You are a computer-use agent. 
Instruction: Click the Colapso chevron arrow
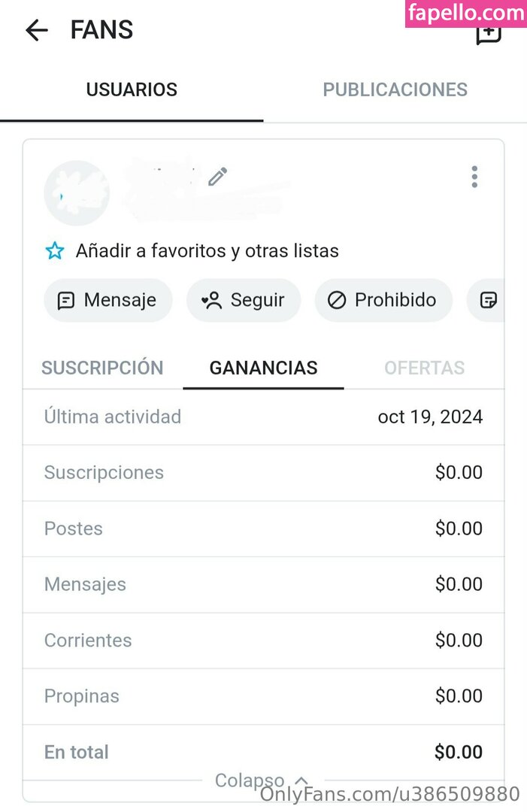tap(301, 780)
